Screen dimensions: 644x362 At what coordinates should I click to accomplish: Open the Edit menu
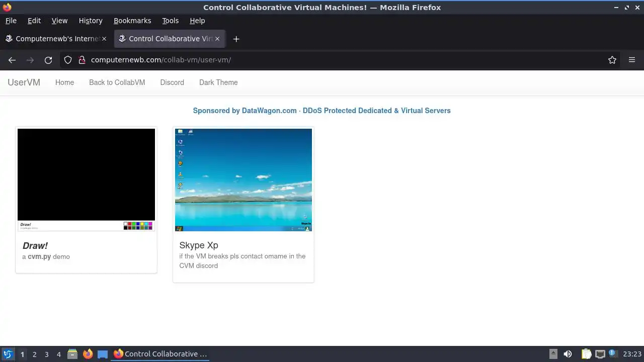34,21
